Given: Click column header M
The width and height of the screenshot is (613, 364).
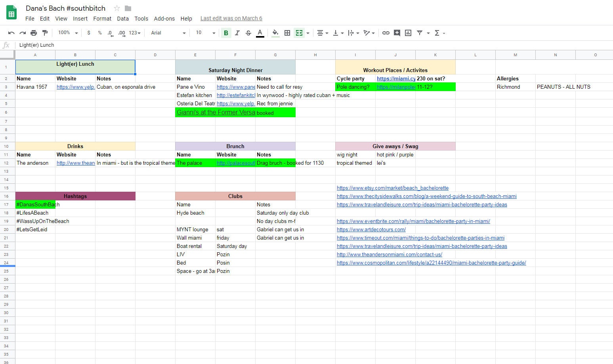Looking at the screenshot, I should tap(515, 55).
